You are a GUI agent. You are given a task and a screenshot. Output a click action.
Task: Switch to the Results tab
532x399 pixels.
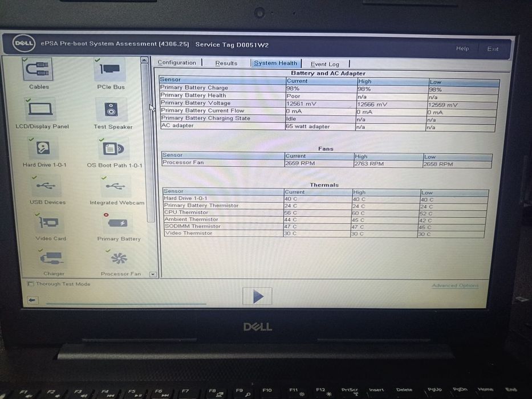coord(226,63)
